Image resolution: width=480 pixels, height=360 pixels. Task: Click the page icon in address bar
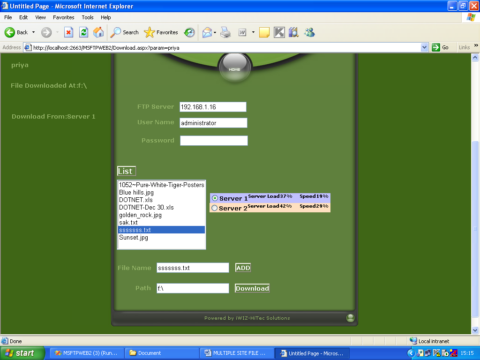(x=28, y=48)
